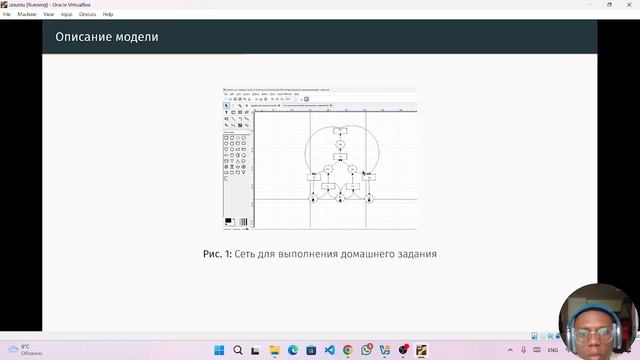
Task: Open Windows Search from the taskbar
Action: (x=238, y=350)
